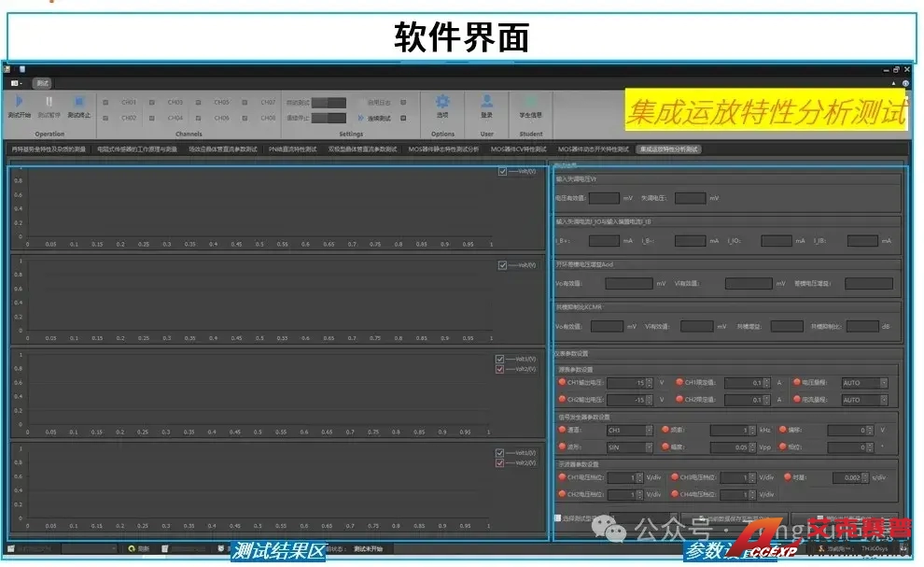
Task: Open the 选项 gear options icon
Action: click(442, 102)
